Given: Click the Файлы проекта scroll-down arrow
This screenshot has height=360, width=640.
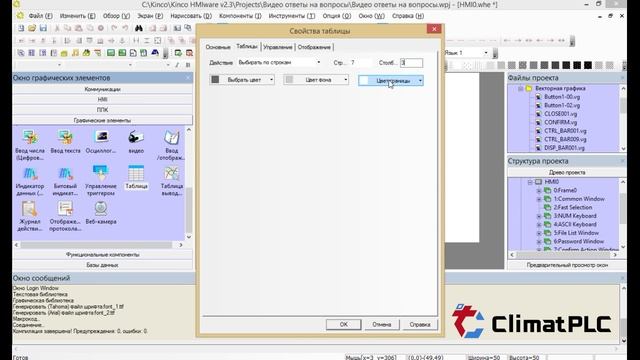Looking at the screenshot, I should pos(623,149).
